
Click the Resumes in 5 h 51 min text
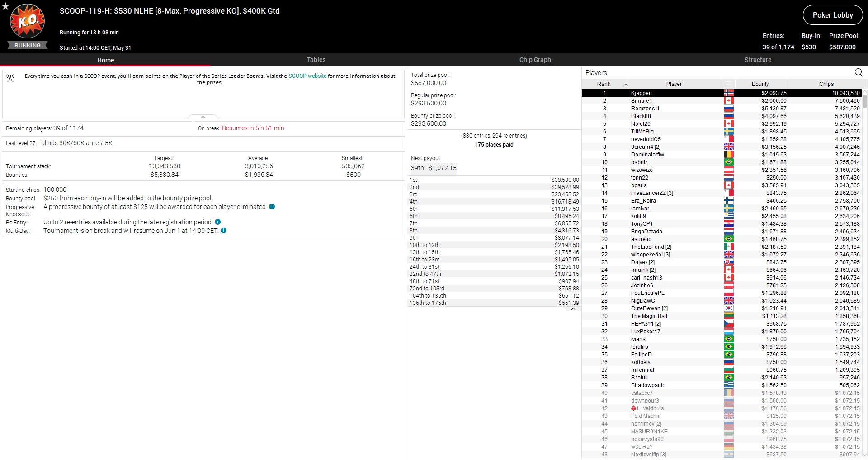[x=253, y=128]
